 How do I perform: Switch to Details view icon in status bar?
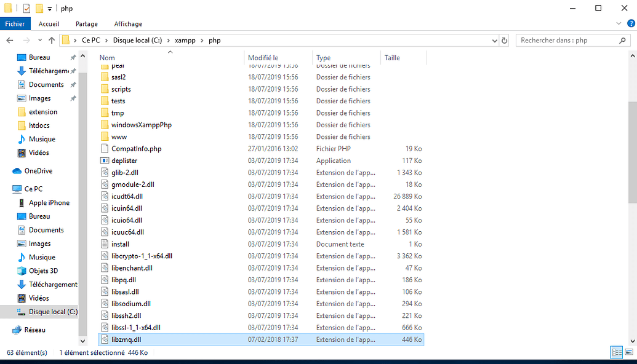coord(616,352)
